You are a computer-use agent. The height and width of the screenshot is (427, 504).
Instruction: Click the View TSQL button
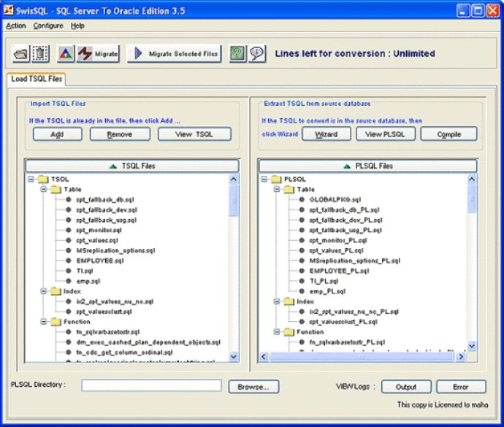click(194, 134)
